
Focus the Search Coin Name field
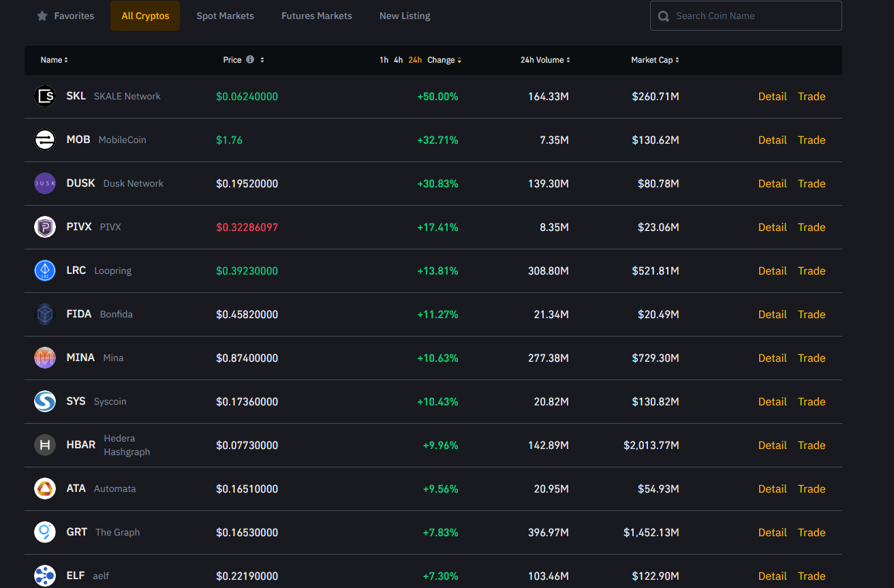point(753,16)
